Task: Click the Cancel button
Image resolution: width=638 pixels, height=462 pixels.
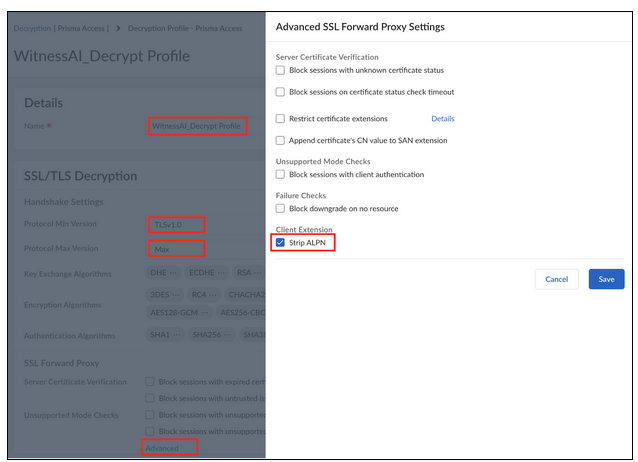Action: coord(556,279)
